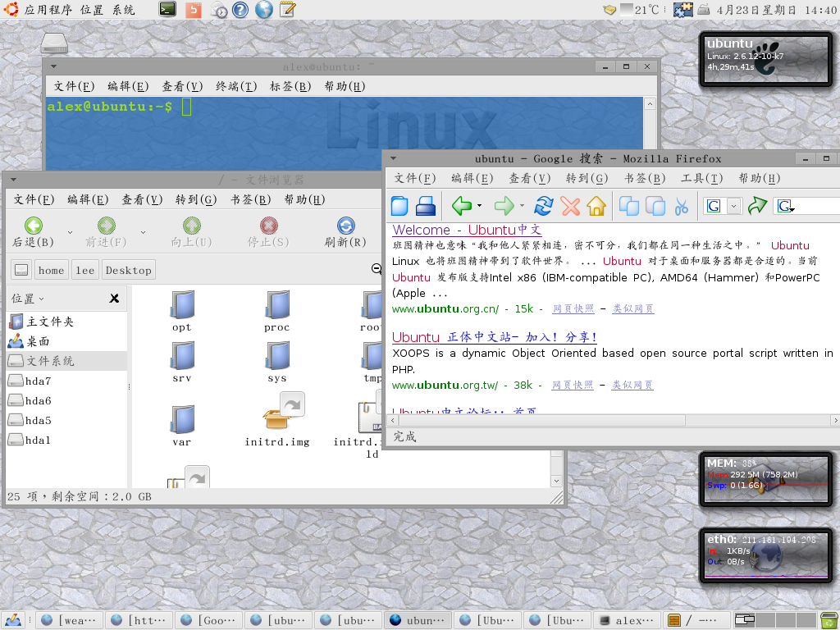The image size is (840, 630).
Task: Close the file browser side pane
Action: [x=114, y=299]
